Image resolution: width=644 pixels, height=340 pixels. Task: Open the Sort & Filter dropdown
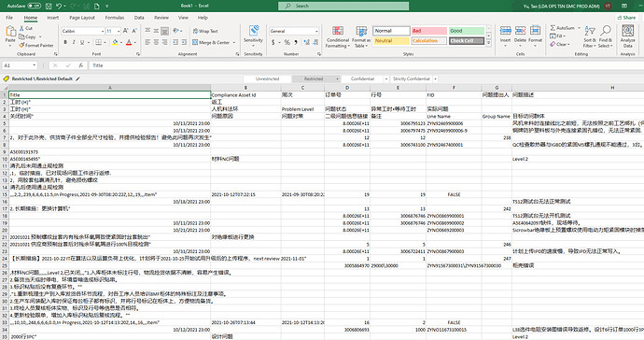pyautogui.click(x=589, y=36)
